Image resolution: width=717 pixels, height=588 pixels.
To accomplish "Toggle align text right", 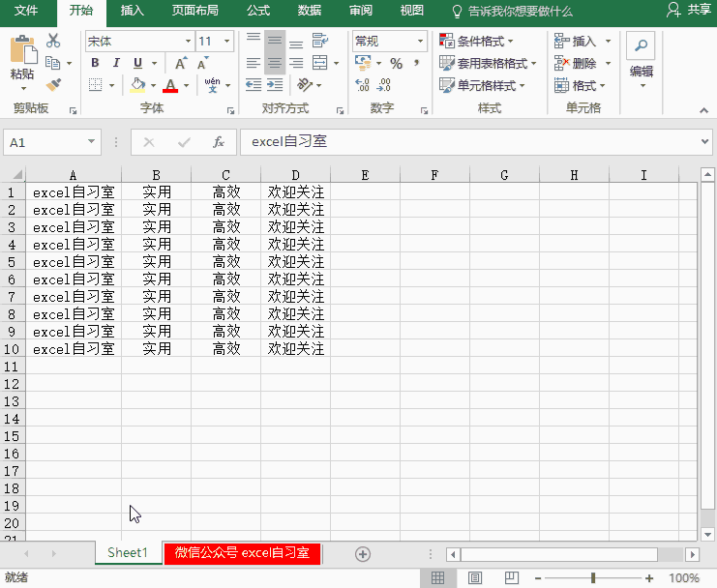I will tap(296, 63).
